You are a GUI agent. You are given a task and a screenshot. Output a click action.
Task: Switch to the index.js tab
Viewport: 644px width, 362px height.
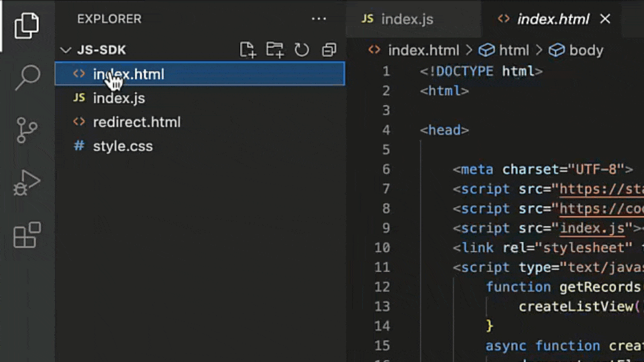pos(398,19)
